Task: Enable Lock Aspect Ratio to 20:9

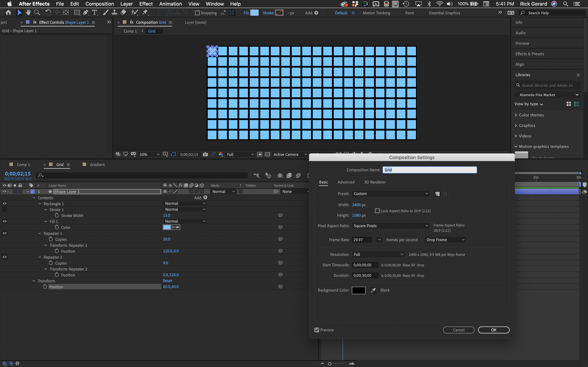Action: (377, 211)
